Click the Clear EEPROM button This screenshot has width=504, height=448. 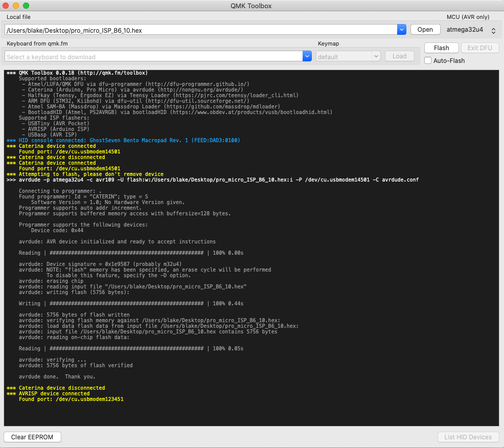[x=32, y=437]
